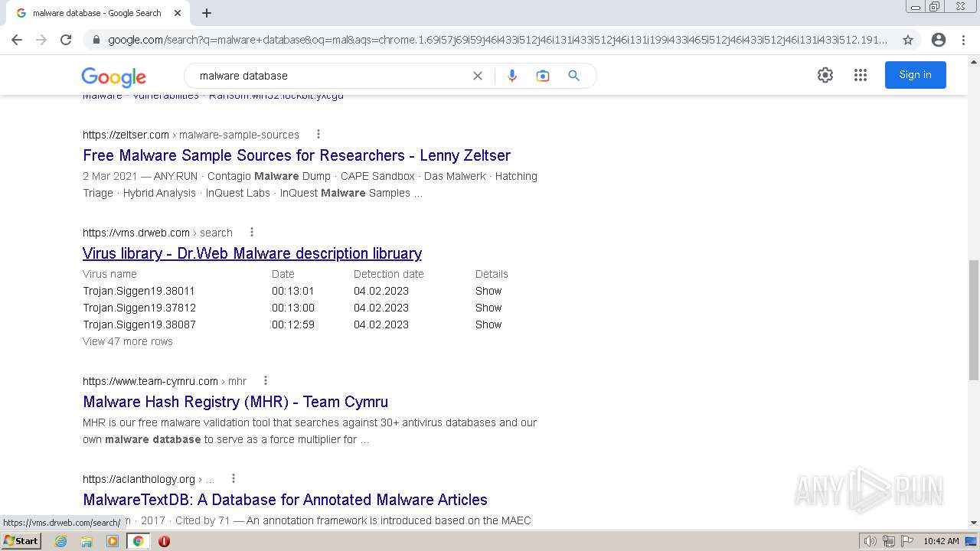Open the Google apps grid
The image size is (980, 551).
[861, 75]
